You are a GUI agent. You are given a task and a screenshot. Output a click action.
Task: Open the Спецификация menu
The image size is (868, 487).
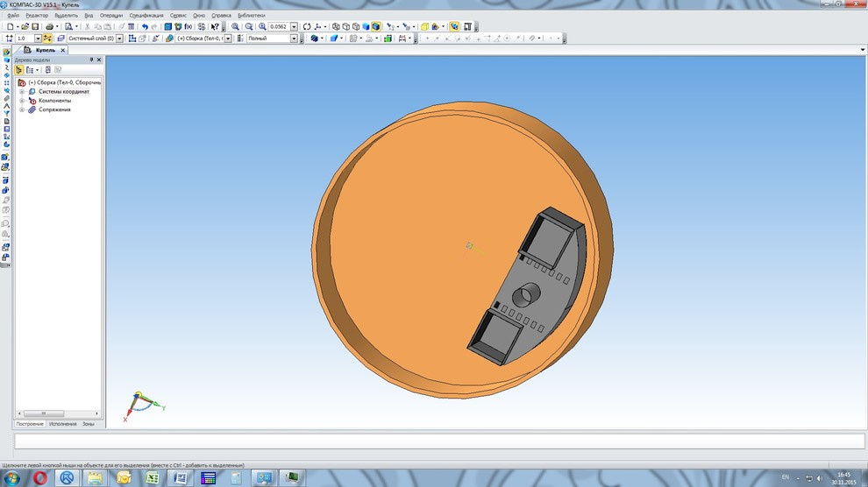(146, 16)
